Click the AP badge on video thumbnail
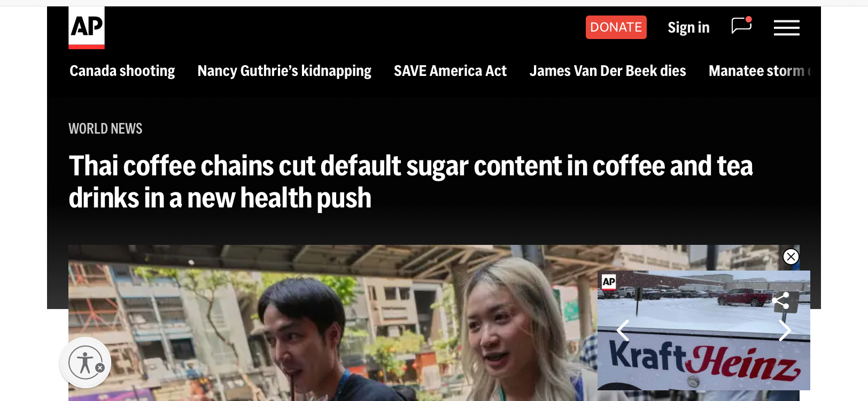Viewport: 868px width, 401px height. click(x=609, y=282)
